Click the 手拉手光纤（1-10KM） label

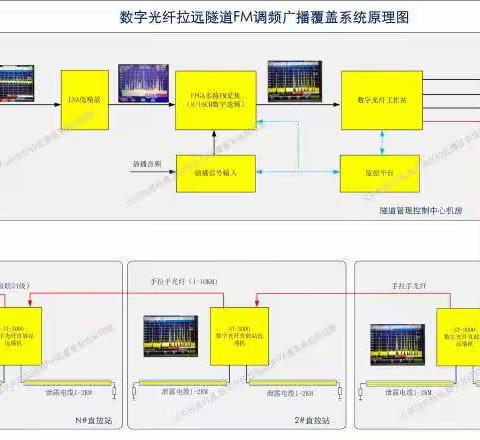tap(184, 282)
